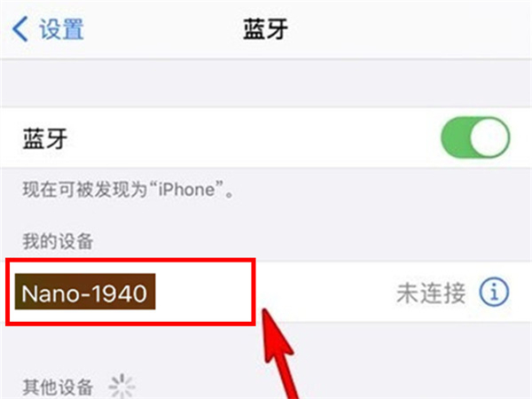
Task: Open info for Nano-1940 device
Action: pyautogui.click(x=494, y=292)
